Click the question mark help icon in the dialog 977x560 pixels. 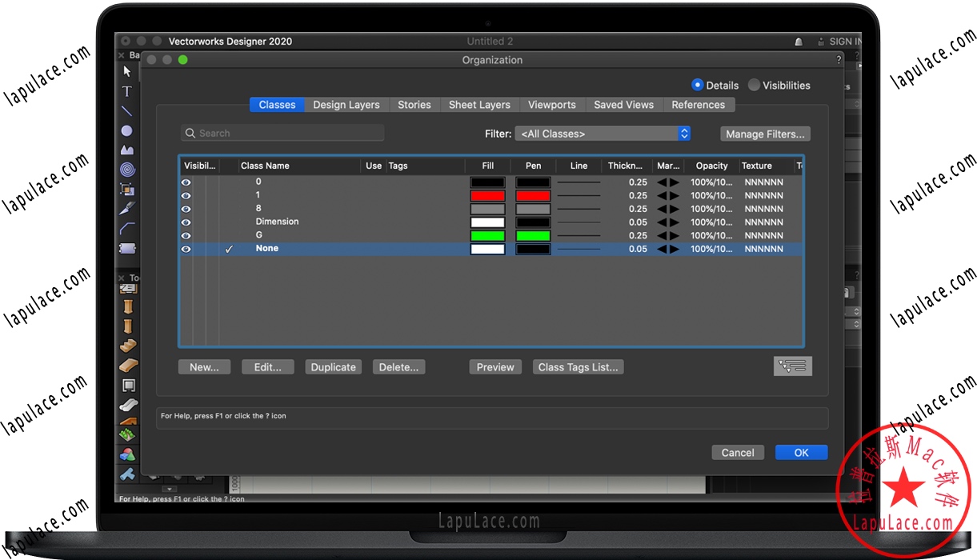[839, 60]
